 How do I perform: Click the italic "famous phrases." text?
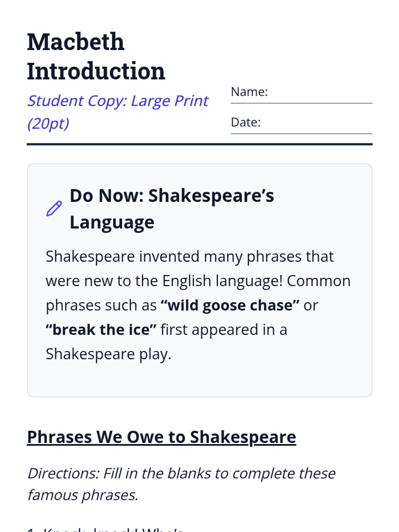point(82,495)
